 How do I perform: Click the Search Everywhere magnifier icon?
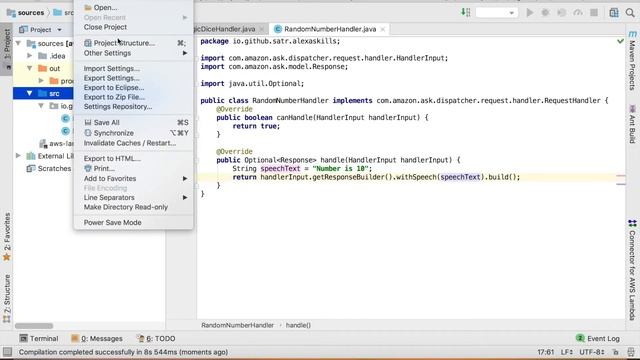pos(630,13)
